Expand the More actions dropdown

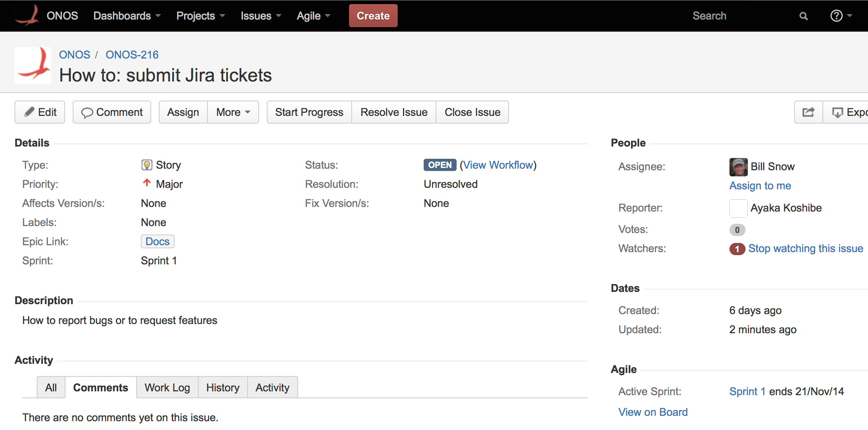tap(233, 112)
